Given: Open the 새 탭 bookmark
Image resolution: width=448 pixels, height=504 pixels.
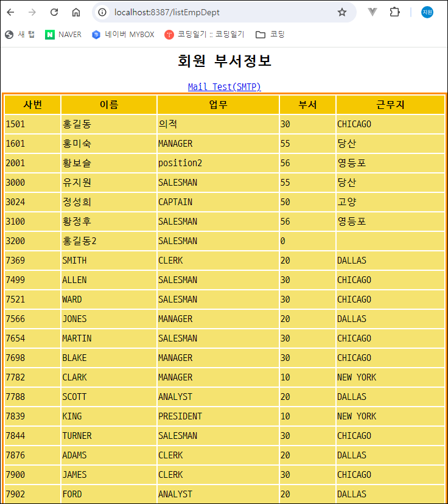Looking at the screenshot, I should tap(20, 35).
